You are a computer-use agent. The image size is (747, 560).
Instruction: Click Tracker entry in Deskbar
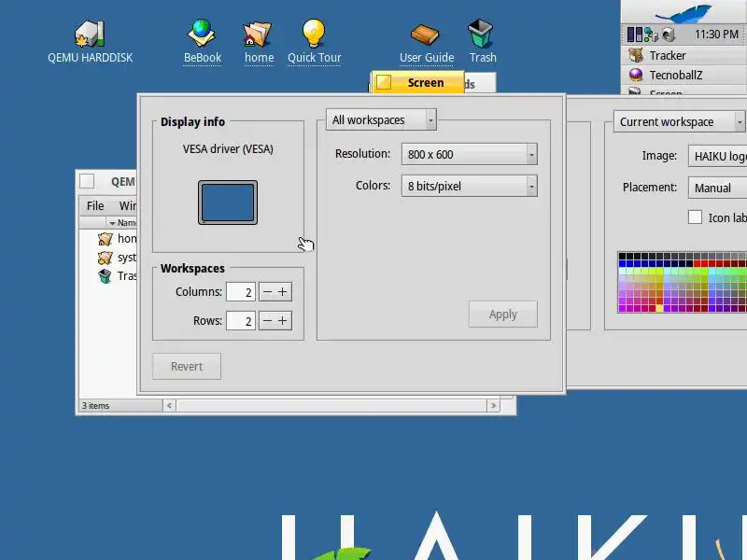pyautogui.click(x=684, y=55)
